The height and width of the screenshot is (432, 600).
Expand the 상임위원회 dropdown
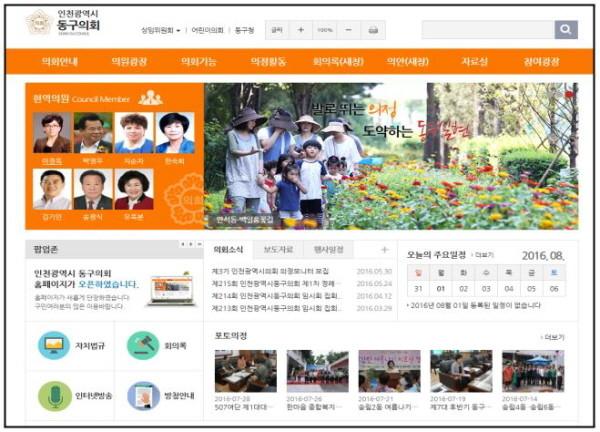click(x=161, y=30)
